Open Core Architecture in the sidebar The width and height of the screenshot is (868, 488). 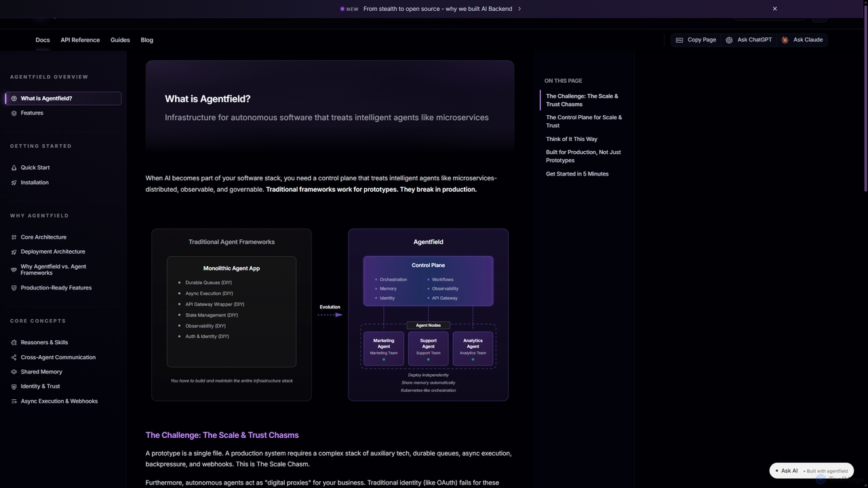coord(63,237)
